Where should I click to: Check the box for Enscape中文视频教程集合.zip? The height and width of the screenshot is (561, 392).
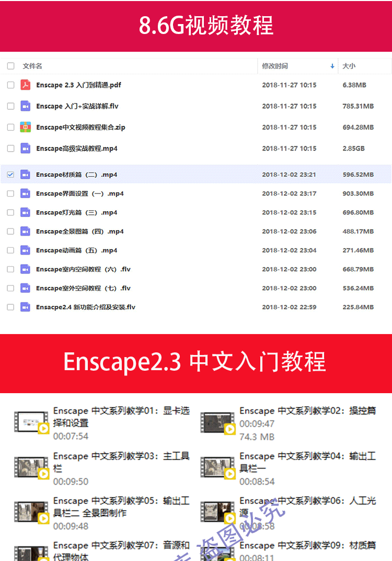point(11,127)
